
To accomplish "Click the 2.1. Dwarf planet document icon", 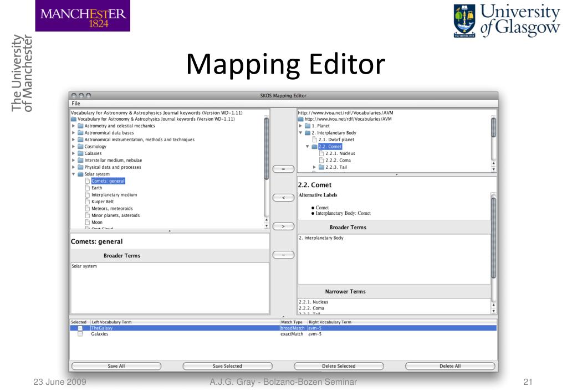I will pyautogui.click(x=315, y=140).
